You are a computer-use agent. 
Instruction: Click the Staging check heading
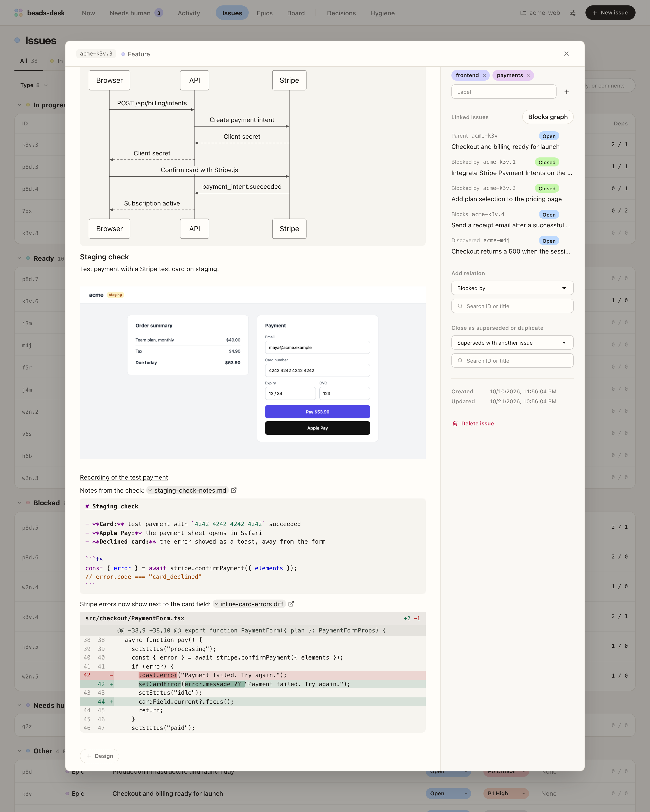tap(104, 257)
